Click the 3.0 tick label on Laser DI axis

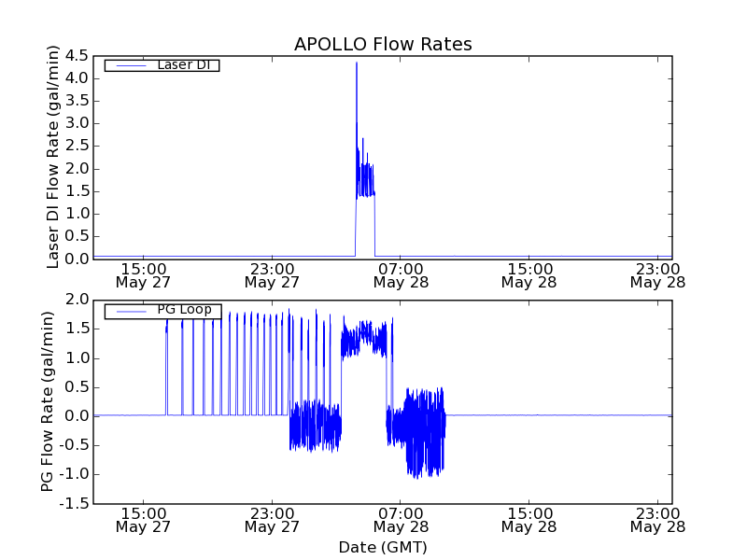78,123
